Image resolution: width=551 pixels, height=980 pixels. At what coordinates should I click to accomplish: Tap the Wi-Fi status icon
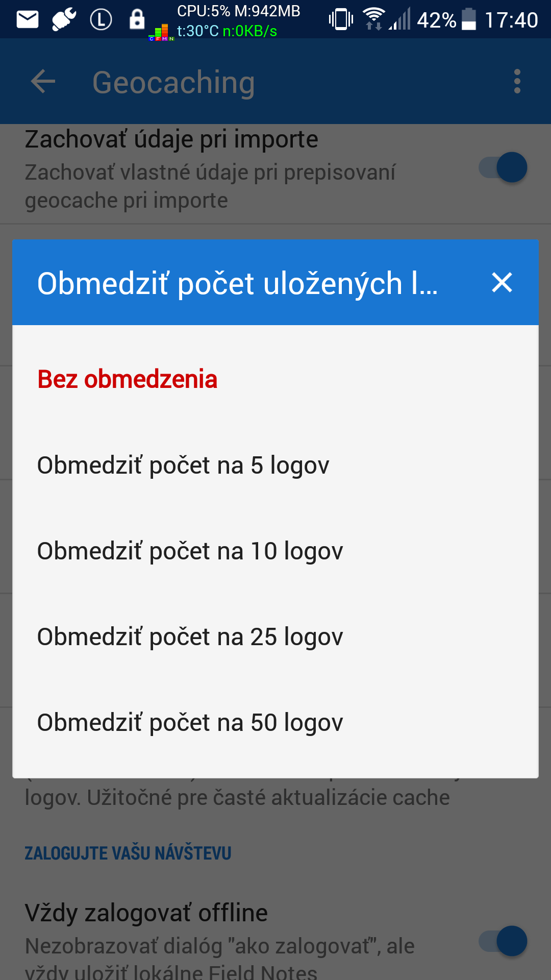tap(373, 19)
